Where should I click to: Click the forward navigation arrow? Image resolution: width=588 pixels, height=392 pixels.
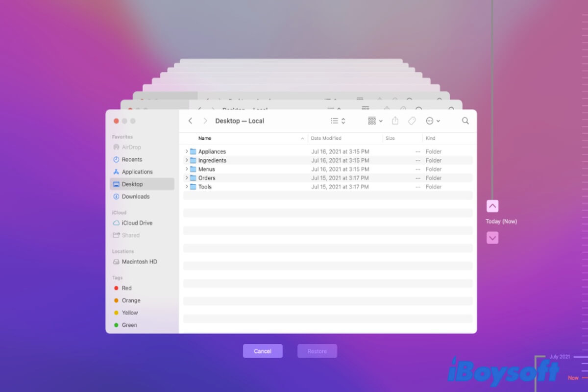205,121
